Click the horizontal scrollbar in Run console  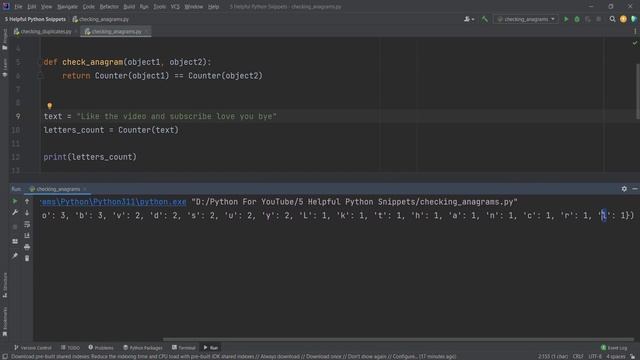tap(398, 339)
